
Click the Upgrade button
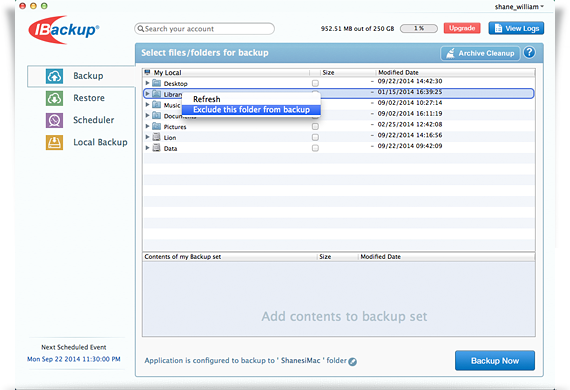click(462, 28)
